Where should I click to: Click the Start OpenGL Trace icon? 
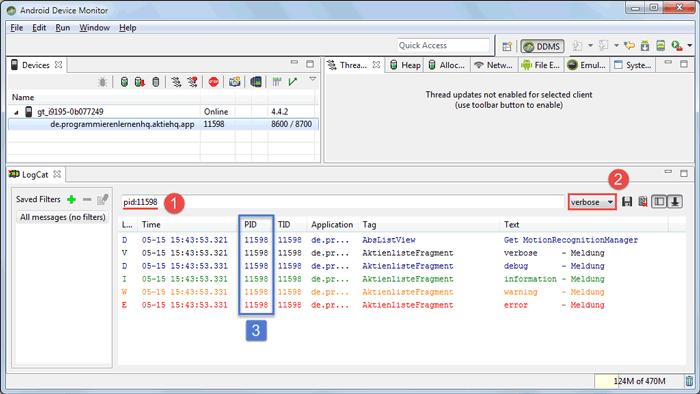click(293, 82)
